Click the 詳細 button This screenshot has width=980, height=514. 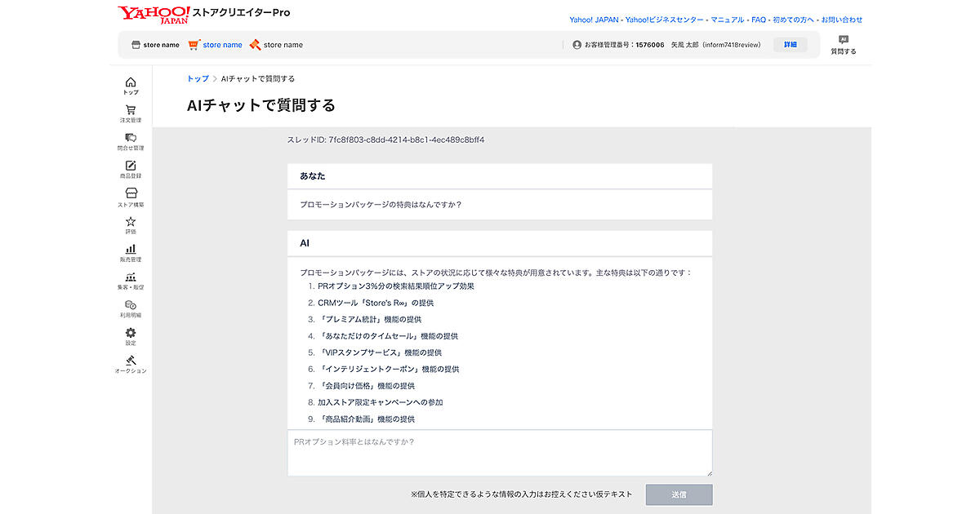(x=790, y=45)
